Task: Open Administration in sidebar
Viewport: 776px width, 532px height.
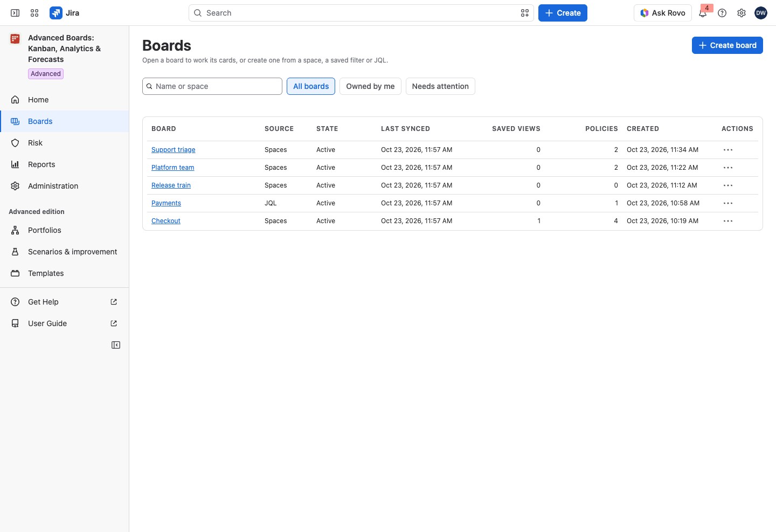Action: tap(65, 186)
